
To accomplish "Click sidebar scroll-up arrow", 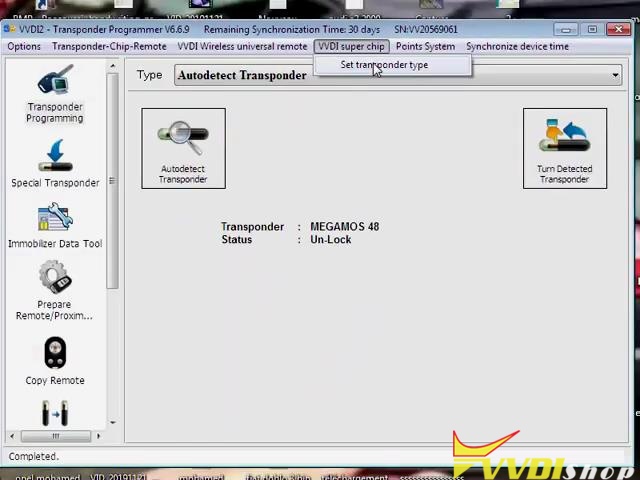I will pyautogui.click(x=113, y=66).
